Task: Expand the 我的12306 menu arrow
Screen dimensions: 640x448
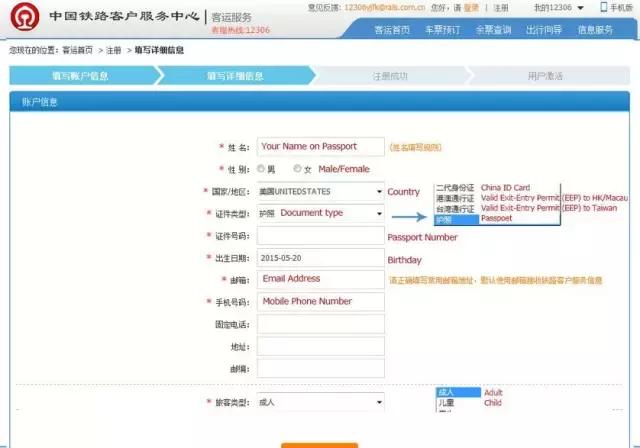Action: tap(580, 8)
